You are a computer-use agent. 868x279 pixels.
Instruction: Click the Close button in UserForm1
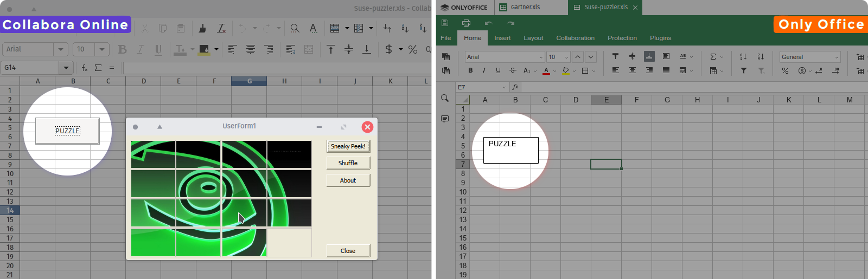(348, 251)
